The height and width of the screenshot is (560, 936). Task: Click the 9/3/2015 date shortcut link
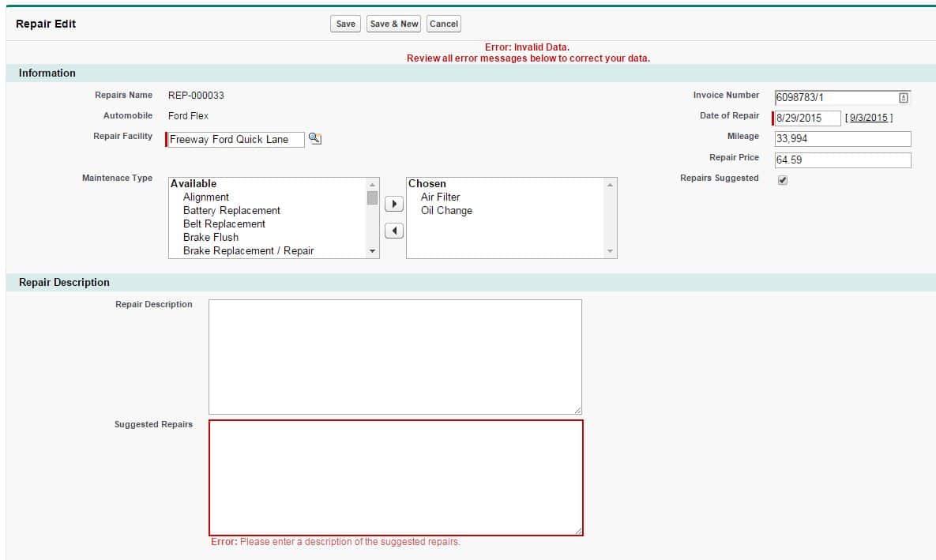tap(870, 118)
